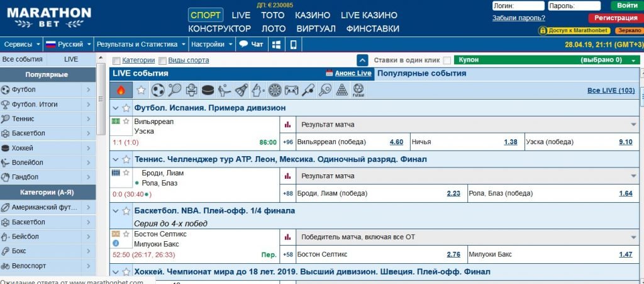
Task: Filter LIVE events by Futsal icon
Action: pyautogui.click(x=358, y=90)
